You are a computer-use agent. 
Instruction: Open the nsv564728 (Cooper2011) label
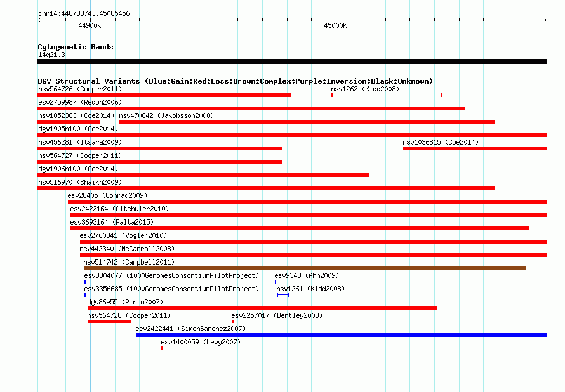tap(129, 315)
